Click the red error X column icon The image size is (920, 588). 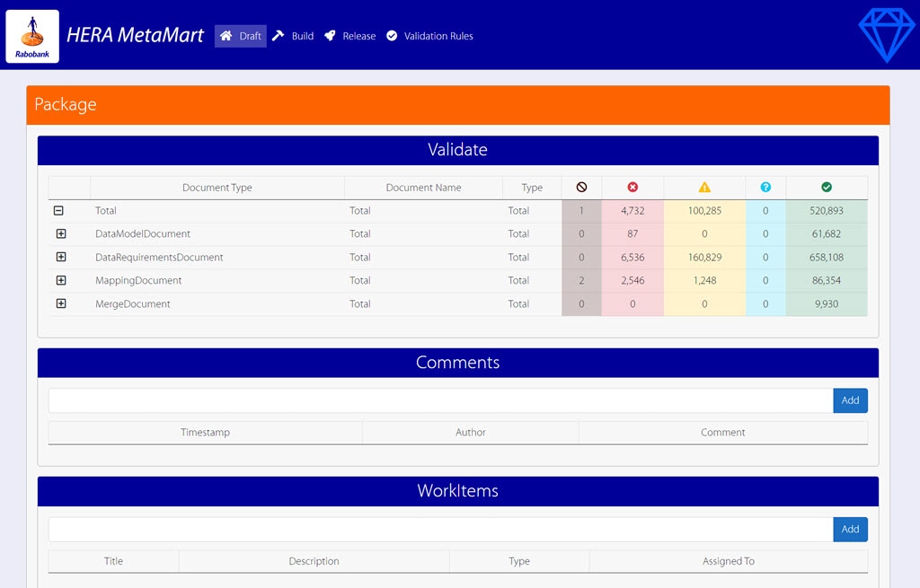[632, 188]
